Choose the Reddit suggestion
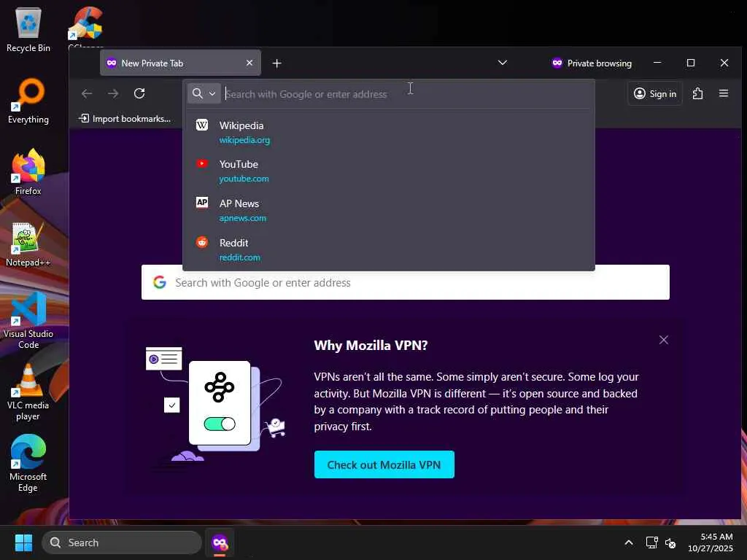Screen dimensions: 747x560 tap(389, 249)
